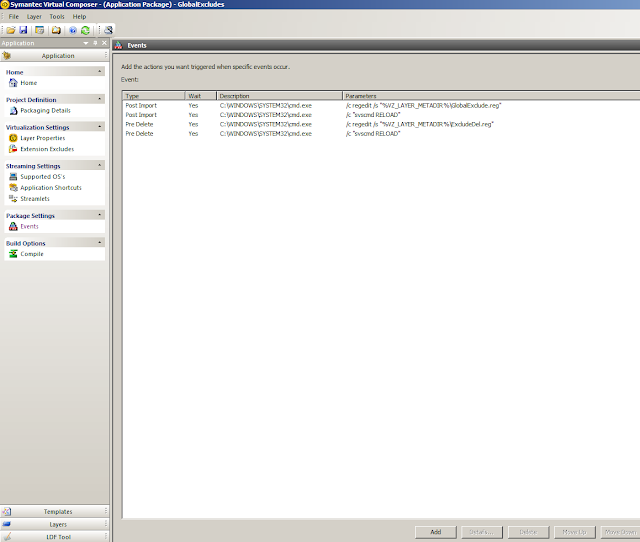Click the Delete button

pos(528,532)
